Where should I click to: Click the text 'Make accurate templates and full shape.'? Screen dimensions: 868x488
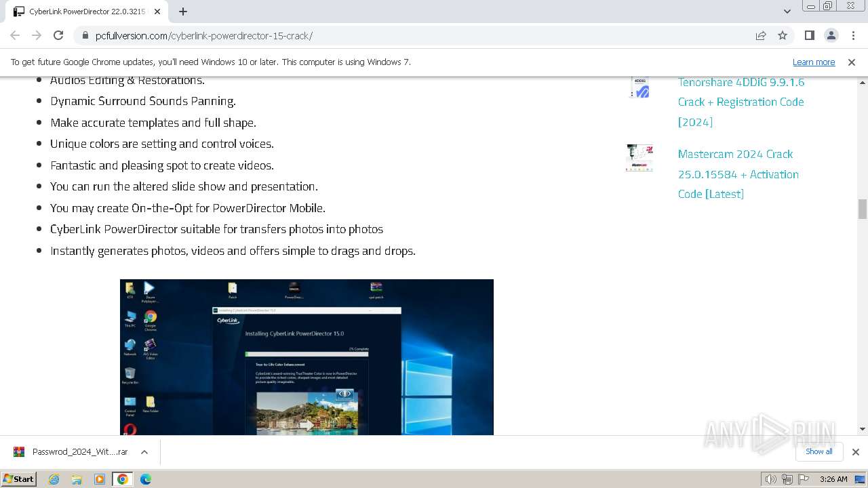[153, 123]
